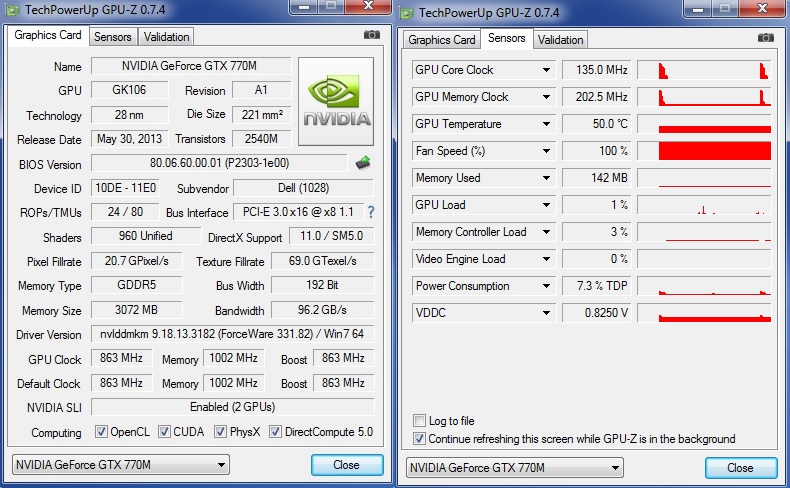Click the Release Date May 30, 2013 field
Viewport: 790px width, 488px height.
point(129,139)
